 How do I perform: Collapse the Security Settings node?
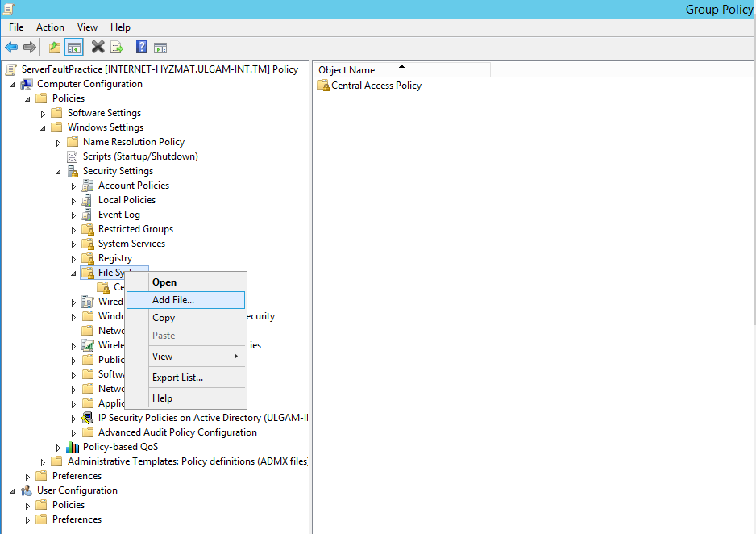pos(58,172)
